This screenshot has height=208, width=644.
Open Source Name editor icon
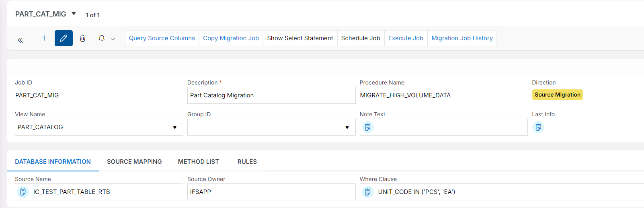(x=23, y=192)
